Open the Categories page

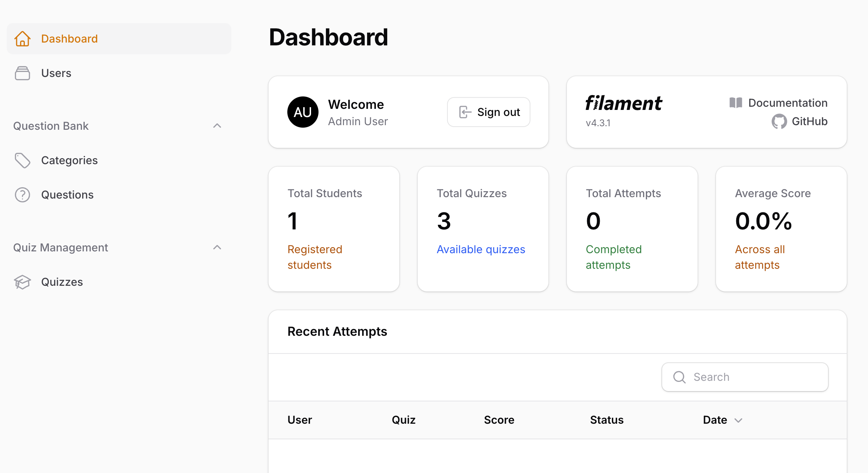tap(69, 160)
